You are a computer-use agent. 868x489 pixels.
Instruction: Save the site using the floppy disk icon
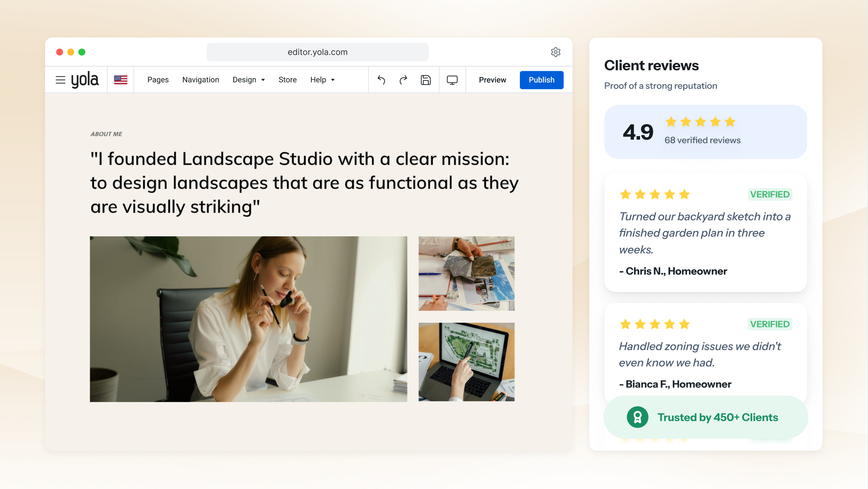[x=426, y=80]
